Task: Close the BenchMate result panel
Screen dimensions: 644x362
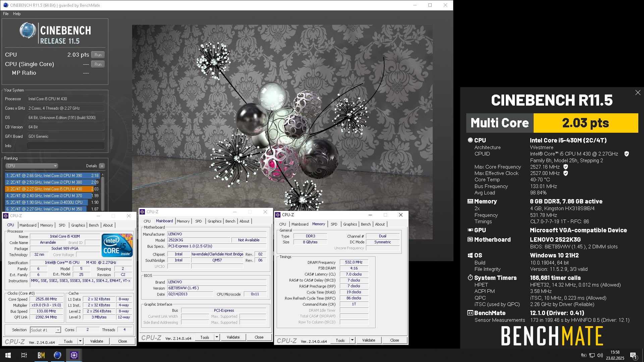Action: tap(638, 93)
